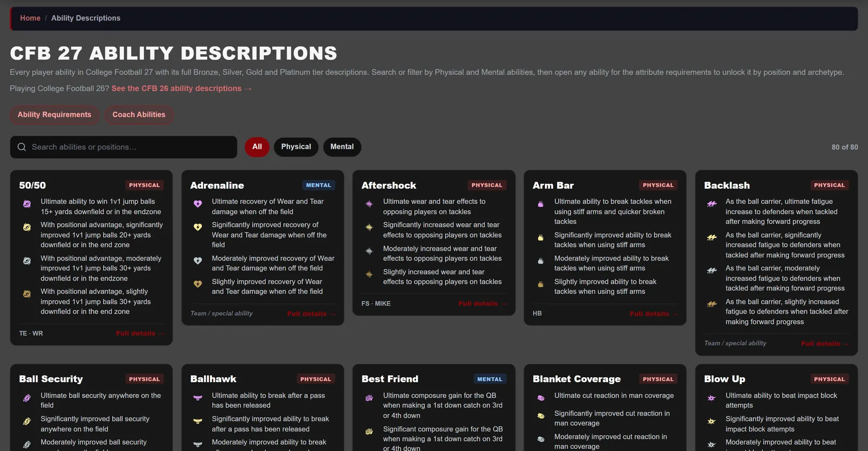
Task: Click Aftershock Bronze icon beside Slightly increased
Action: [369, 274]
